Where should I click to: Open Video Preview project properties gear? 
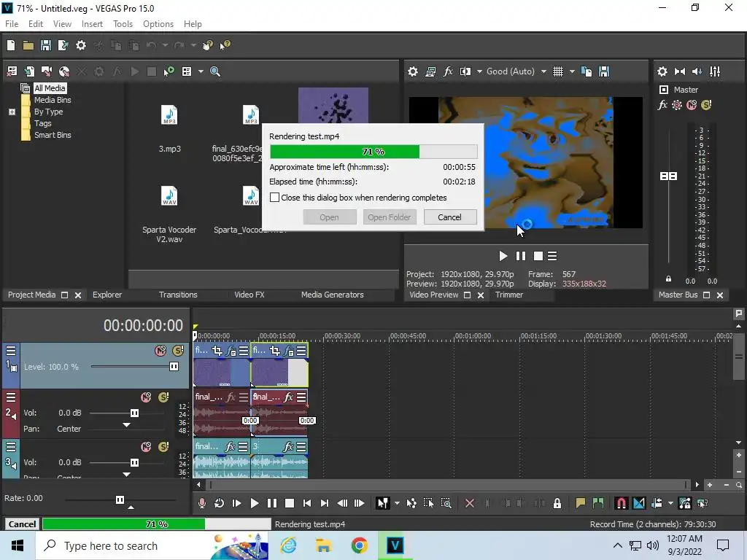pyautogui.click(x=413, y=71)
